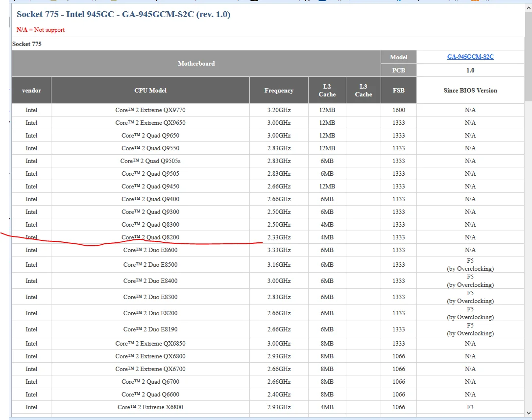Click the scroll up arrow on the page scrollbar
Image resolution: width=532 pixels, height=420 pixels.
point(528,8)
